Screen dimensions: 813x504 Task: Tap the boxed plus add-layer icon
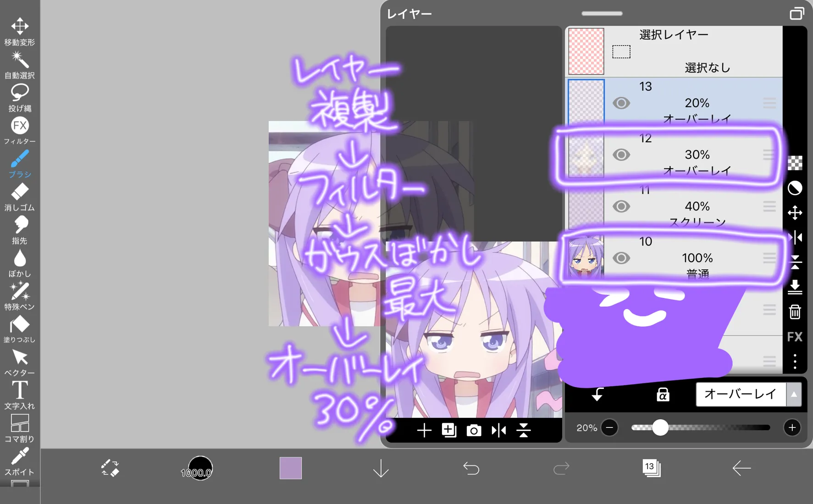coord(449,430)
